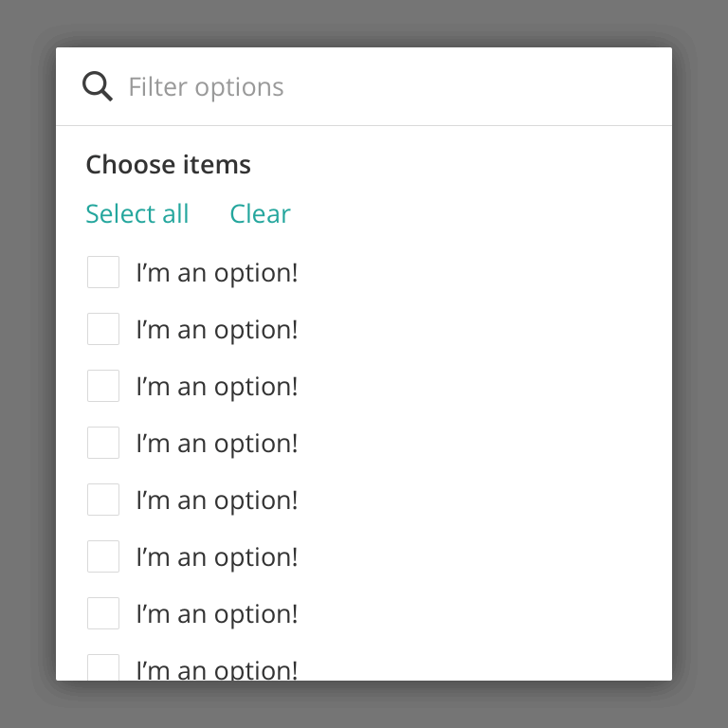Click the fifth "I'm an option!" label
Image resolution: width=728 pixels, height=728 pixels.
[217, 500]
